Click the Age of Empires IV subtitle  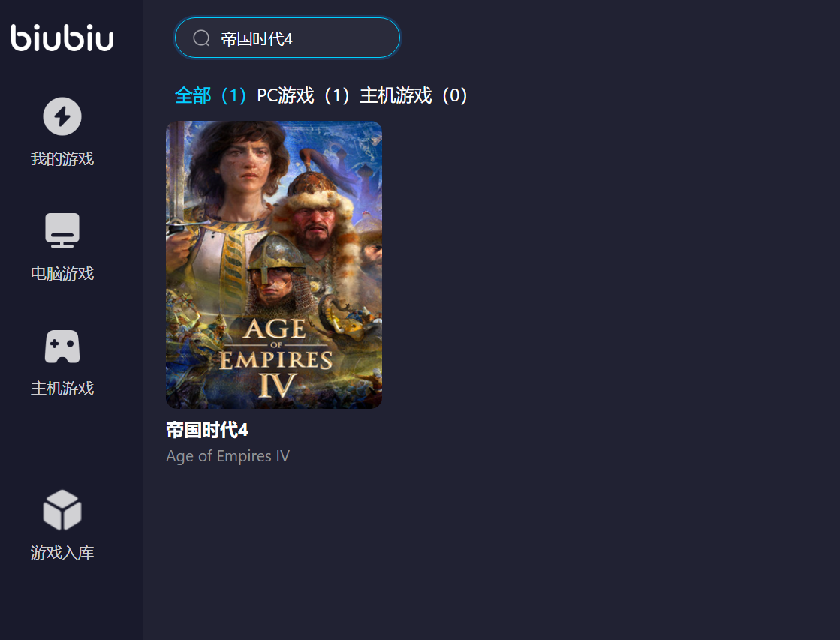[227, 455]
